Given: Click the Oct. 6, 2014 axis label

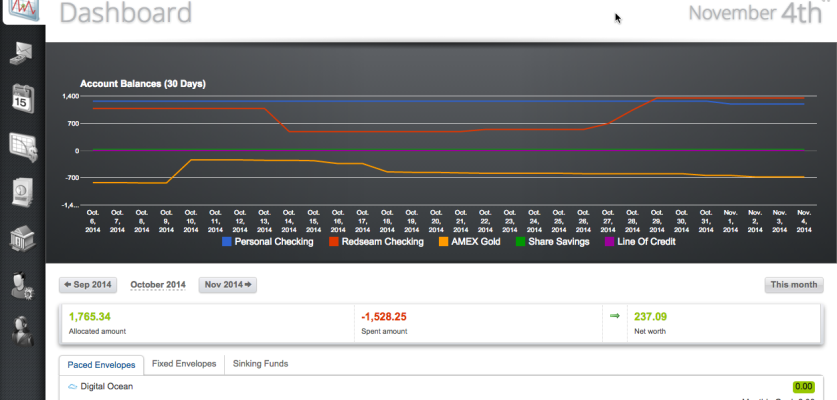Looking at the screenshot, I should [x=93, y=221].
